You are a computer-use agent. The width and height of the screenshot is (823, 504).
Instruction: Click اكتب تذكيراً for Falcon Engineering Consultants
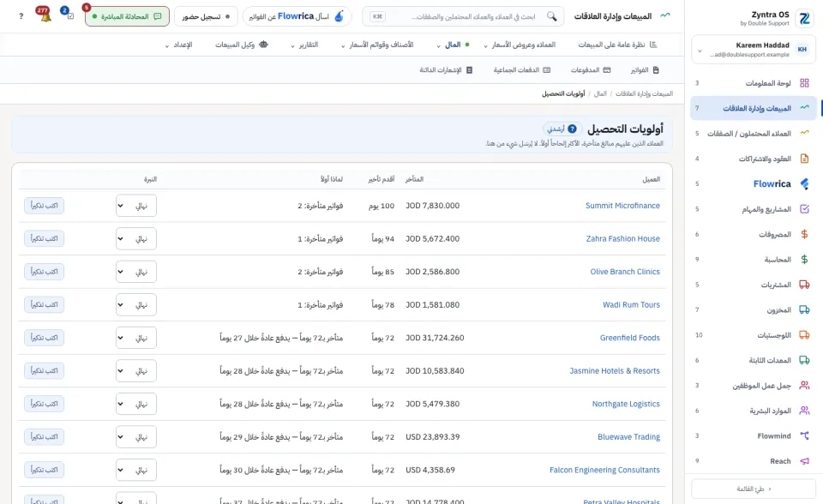pyautogui.click(x=44, y=470)
